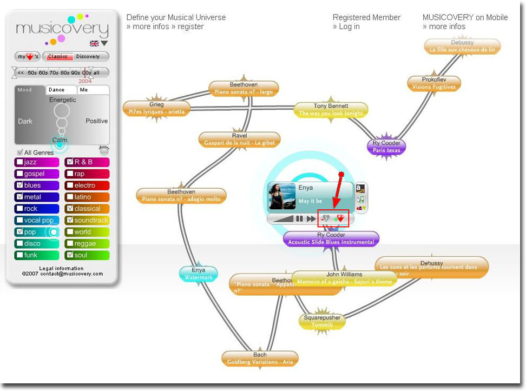This screenshot has width=532, height=392.
Task: Open the Amazon purchase icon
Action: [360, 188]
